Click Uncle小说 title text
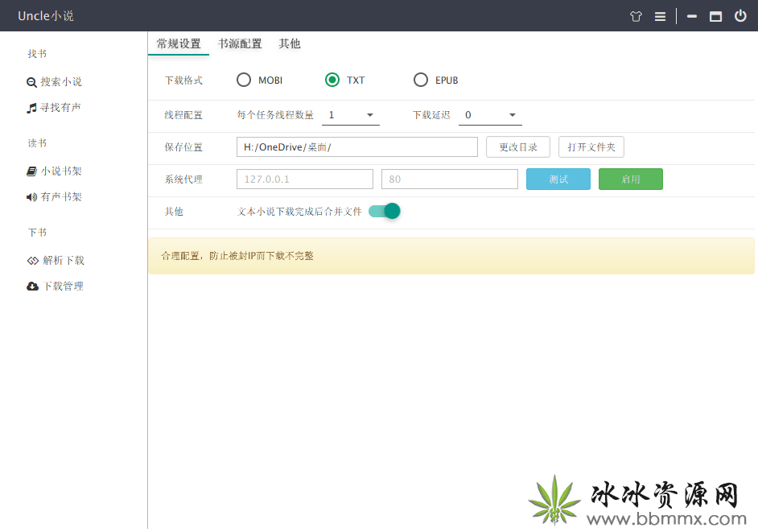758x532 pixels. tap(46, 16)
